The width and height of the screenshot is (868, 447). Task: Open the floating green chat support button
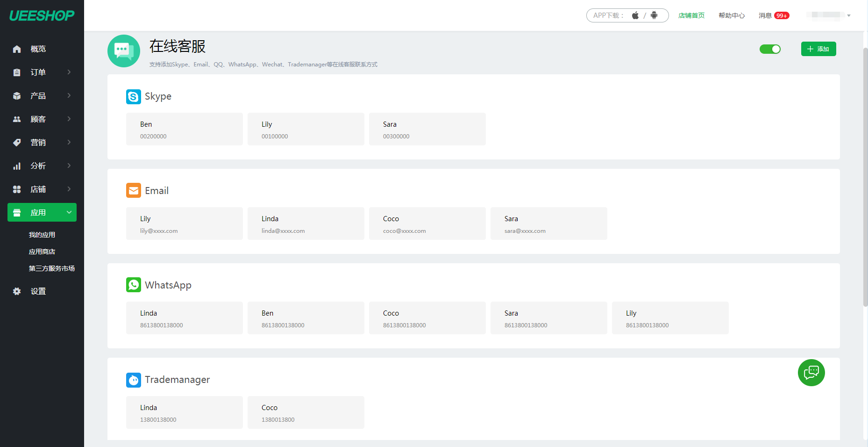tap(811, 373)
